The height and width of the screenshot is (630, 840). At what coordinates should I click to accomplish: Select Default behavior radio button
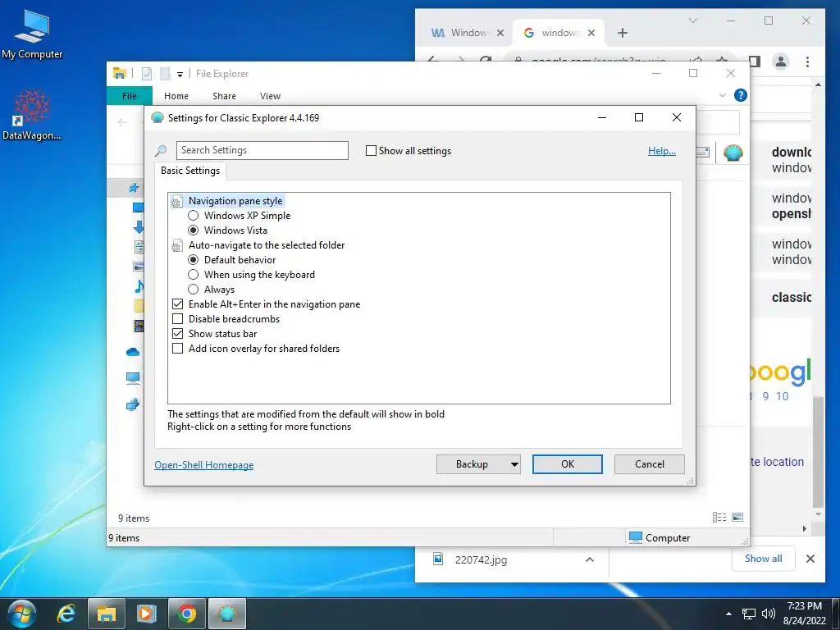pyautogui.click(x=194, y=260)
